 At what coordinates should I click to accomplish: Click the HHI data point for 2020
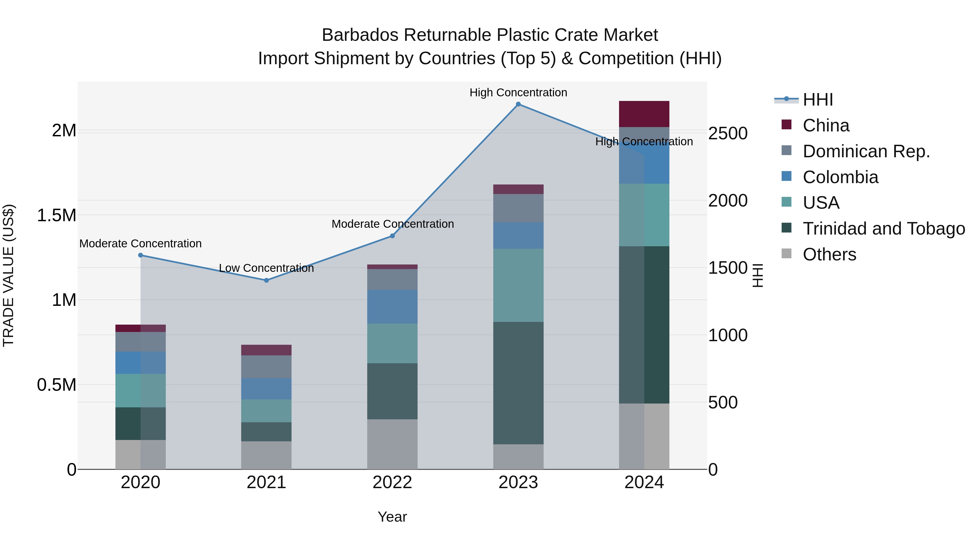(140, 255)
